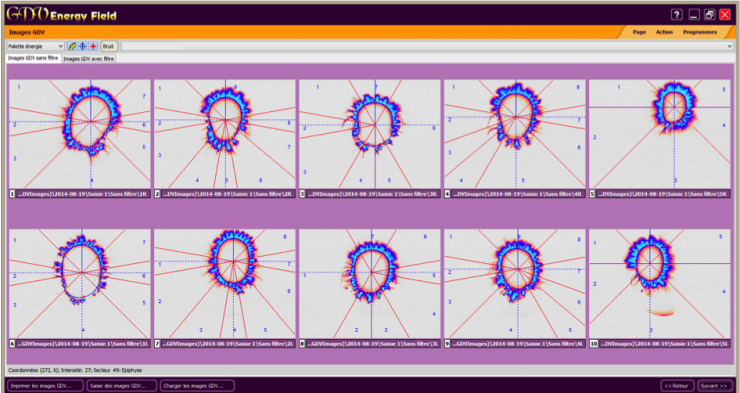The width and height of the screenshot is (740, 393).
Task: Expand the wide empty toolbar combo box
Action: click(427, 46)
